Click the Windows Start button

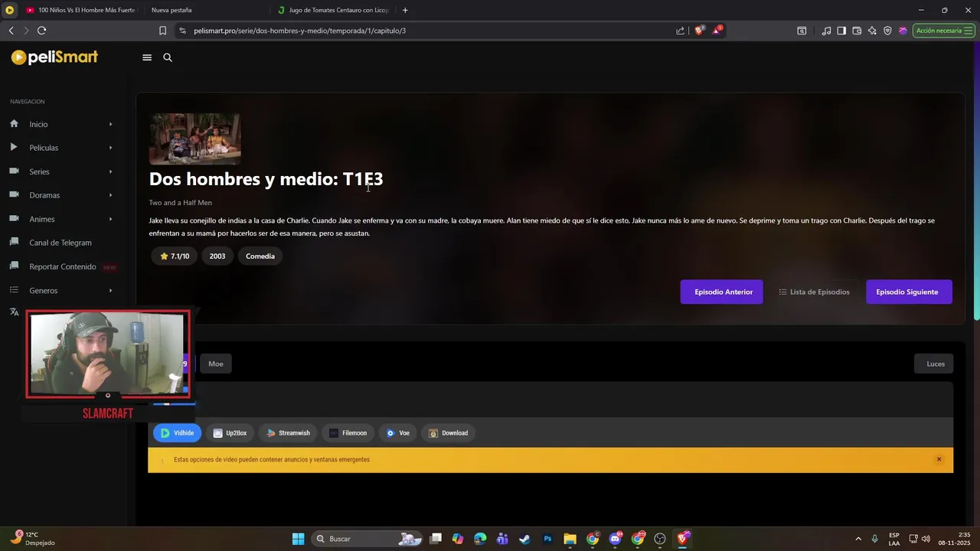coord(298,539)
